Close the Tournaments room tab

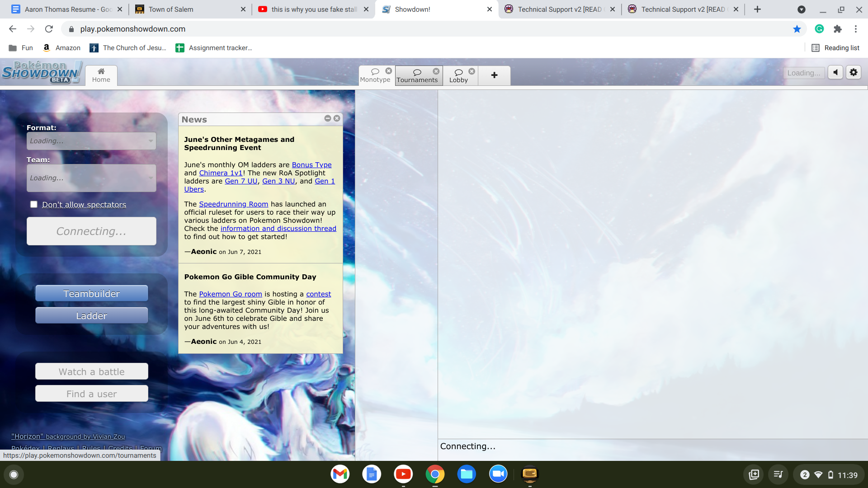point(436,71)
